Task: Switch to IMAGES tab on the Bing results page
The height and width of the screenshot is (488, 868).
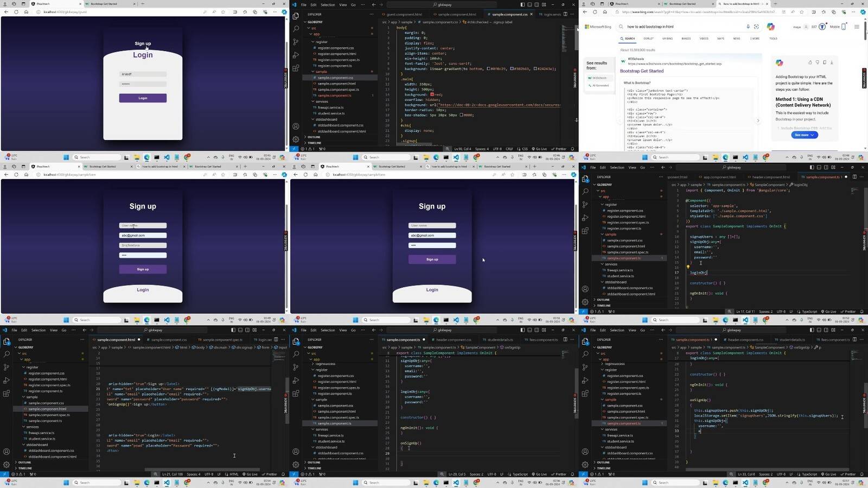Action: click(686, 39)
